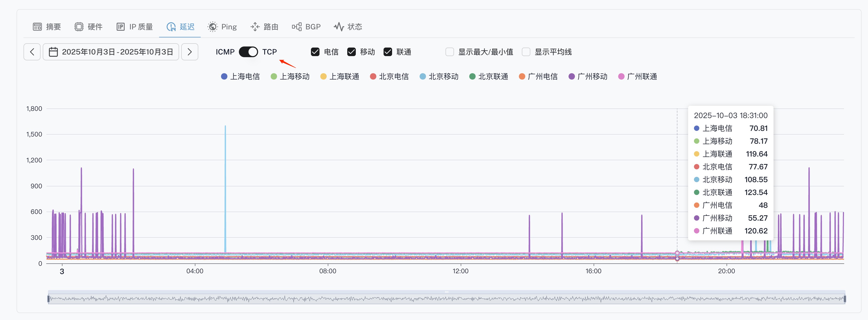The width and height of the screenshot is (868, 320).
Task: Click the left handle of the timeline zoom slider
Action: coord(49,298)
